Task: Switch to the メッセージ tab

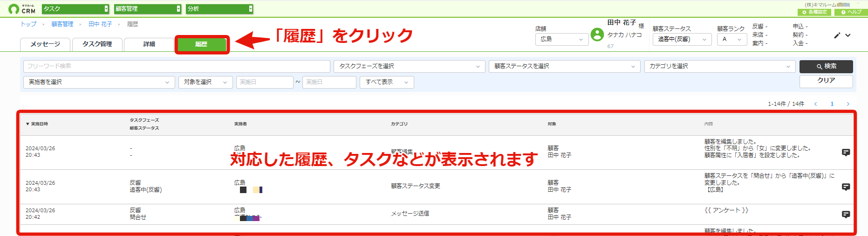Action: click(x=45, y=44)
